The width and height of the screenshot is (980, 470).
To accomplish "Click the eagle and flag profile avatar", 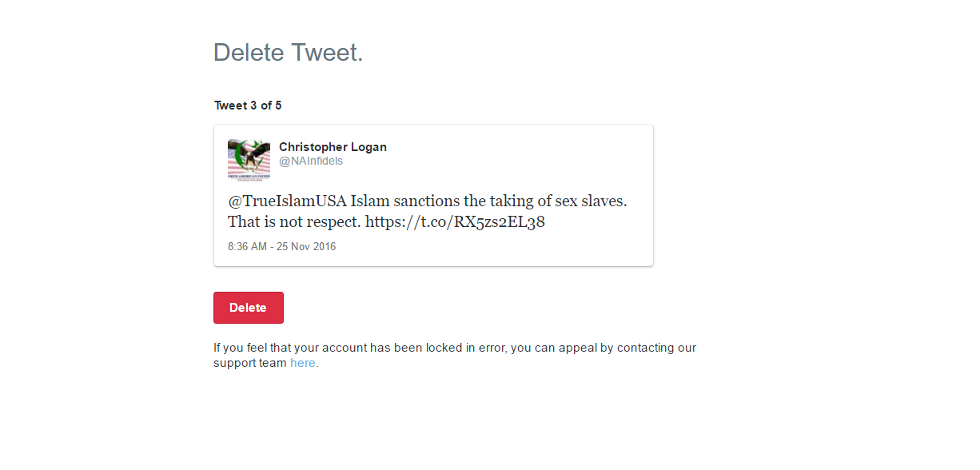I will (x=249, y=160).
